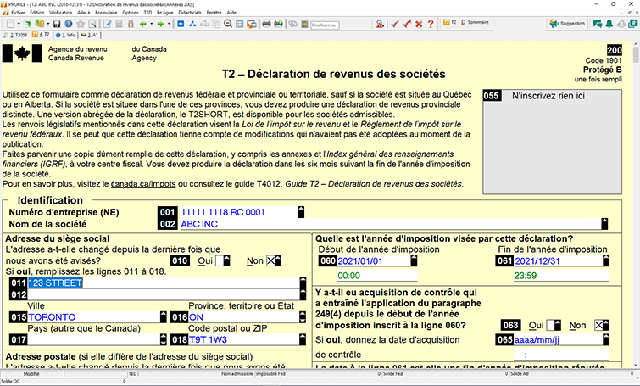Open Ville dropdown on line 015

pyautogui.click(x=163, y=317)
